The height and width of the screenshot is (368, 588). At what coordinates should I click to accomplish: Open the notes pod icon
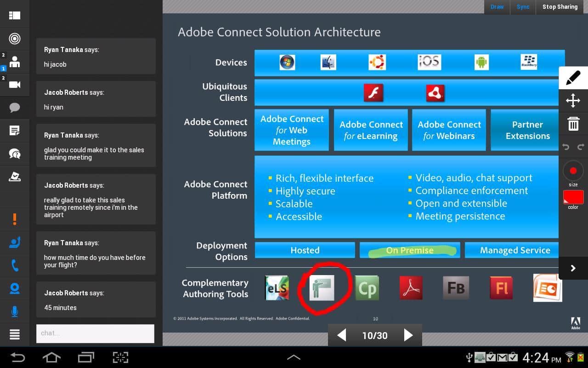[15, 131]
